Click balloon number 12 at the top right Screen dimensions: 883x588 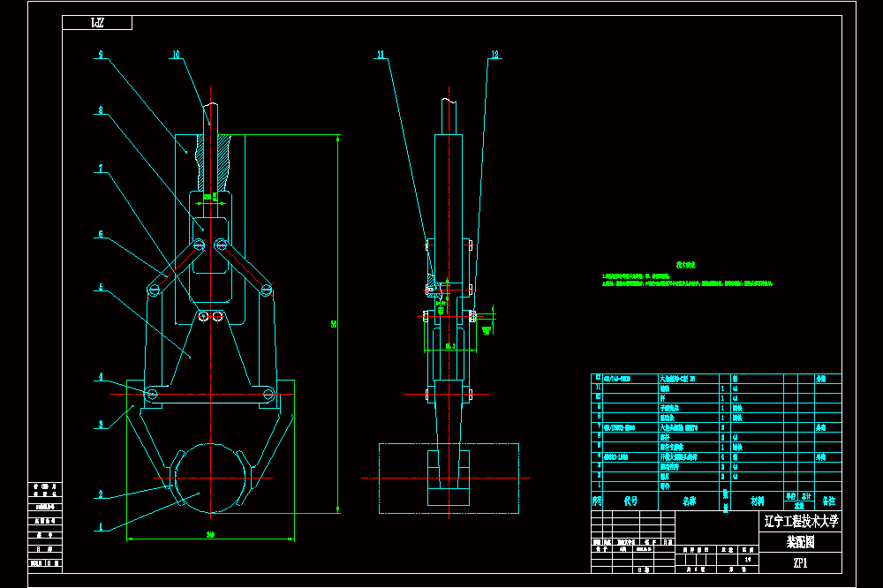tap(495, 55)
